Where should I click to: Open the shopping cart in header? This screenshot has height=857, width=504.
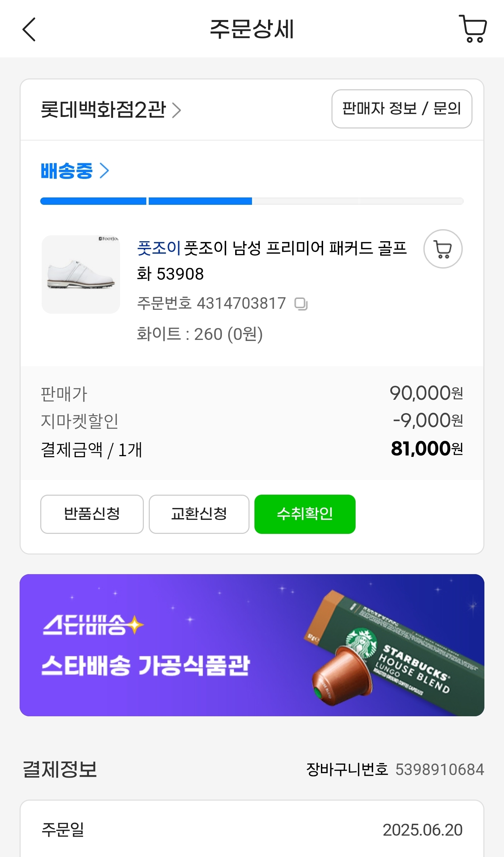(473, 29)
